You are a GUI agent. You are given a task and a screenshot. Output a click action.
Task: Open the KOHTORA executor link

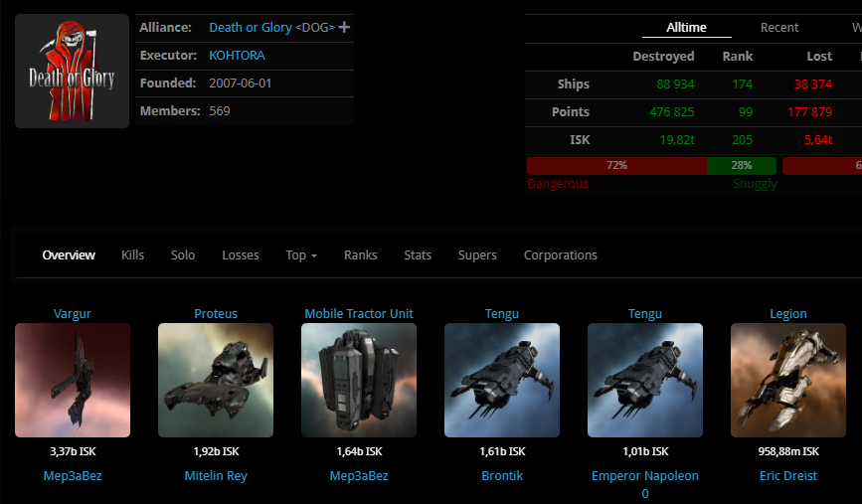click(237, 56)
